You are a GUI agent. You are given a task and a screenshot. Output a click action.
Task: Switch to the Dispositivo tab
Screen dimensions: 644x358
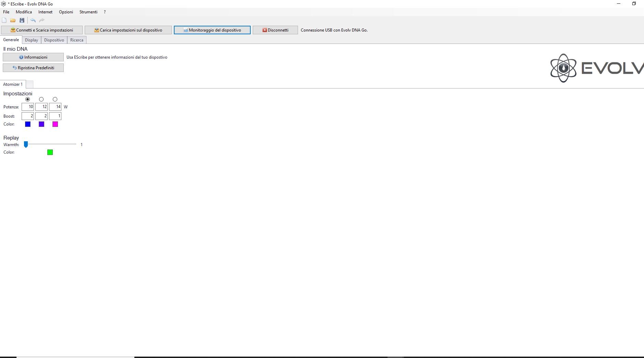[x=54, y=40]
